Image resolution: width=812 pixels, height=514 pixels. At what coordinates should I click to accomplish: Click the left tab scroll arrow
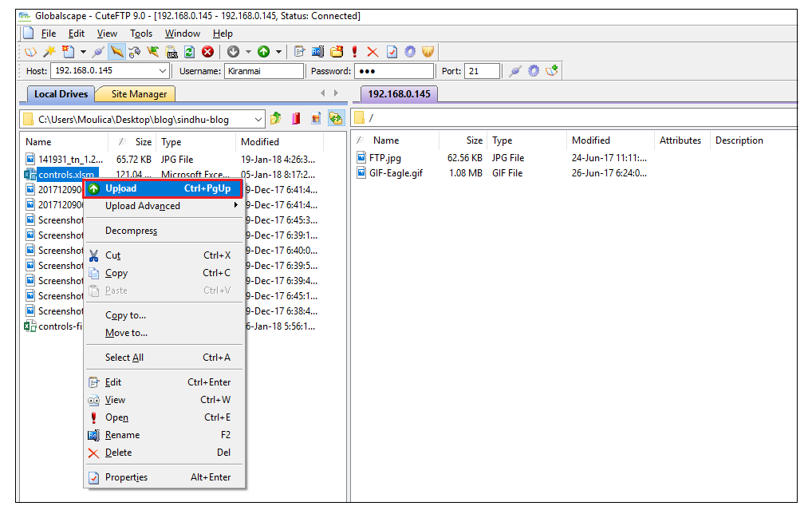(322, 93)
